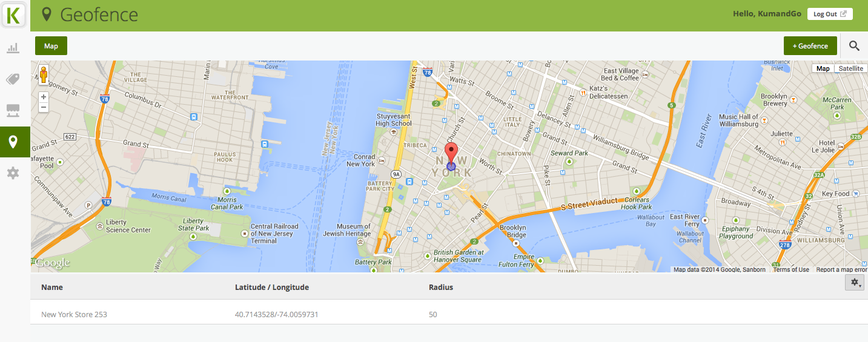Click the + Geofence button
This screenshot has height=342, width=868.
click(810, 46)
